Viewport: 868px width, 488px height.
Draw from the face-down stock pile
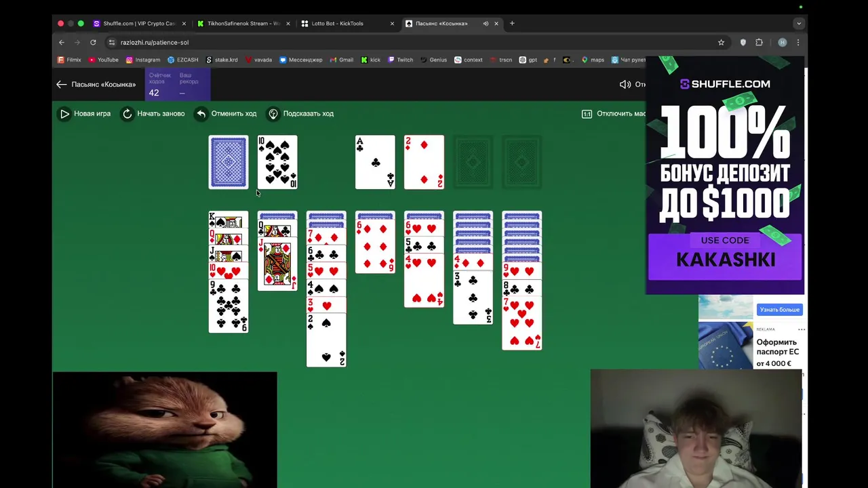pyautogui.click(x=229, y=162)
